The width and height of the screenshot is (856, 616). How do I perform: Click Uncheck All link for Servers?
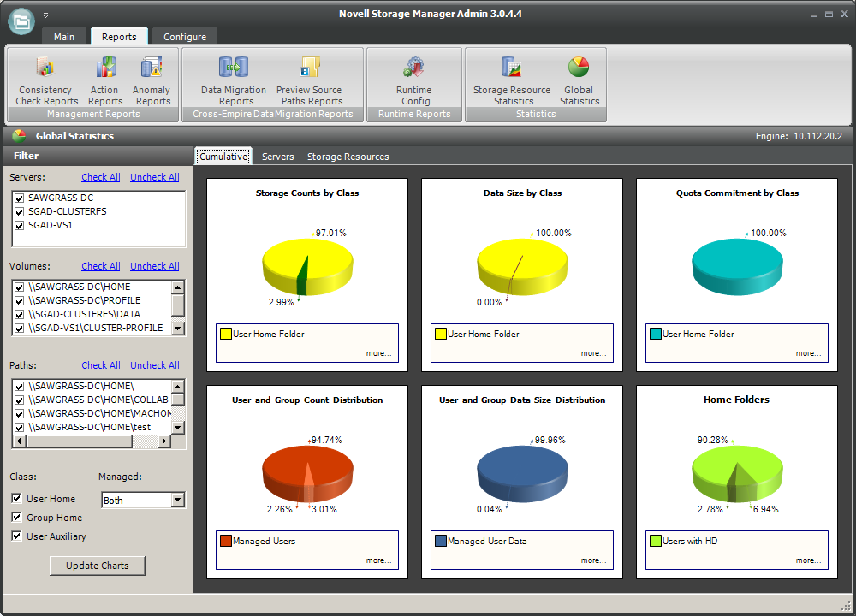pyautogui.click(x=154, y=177)
